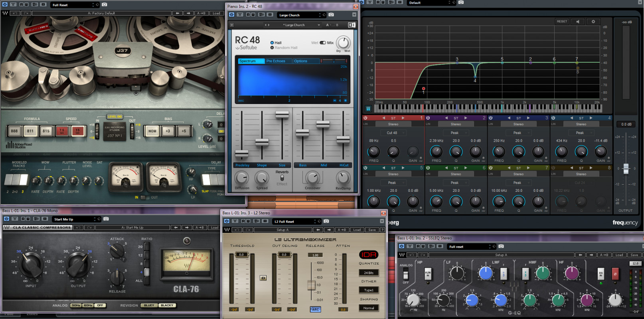The image size is (644, 319).
Task: Click next preset arrow in L2 toolbar
Action: pos(329,230)
